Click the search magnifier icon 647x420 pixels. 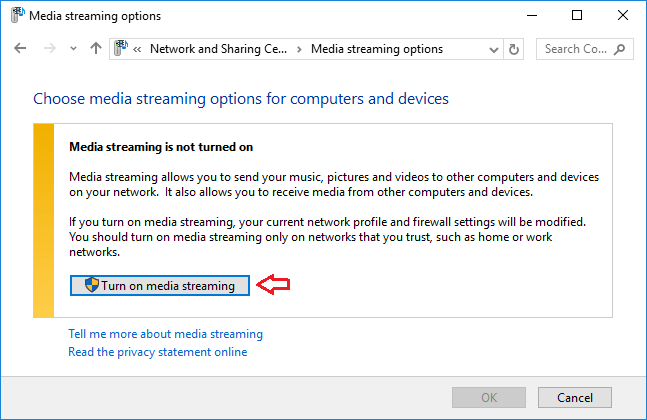pos(621,49)
